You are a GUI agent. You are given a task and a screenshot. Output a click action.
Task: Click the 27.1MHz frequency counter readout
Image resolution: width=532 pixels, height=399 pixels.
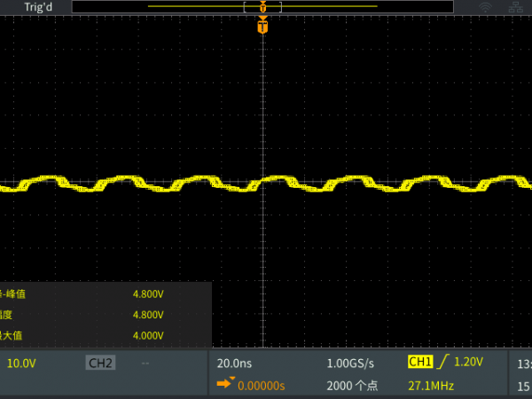[431, 386]
